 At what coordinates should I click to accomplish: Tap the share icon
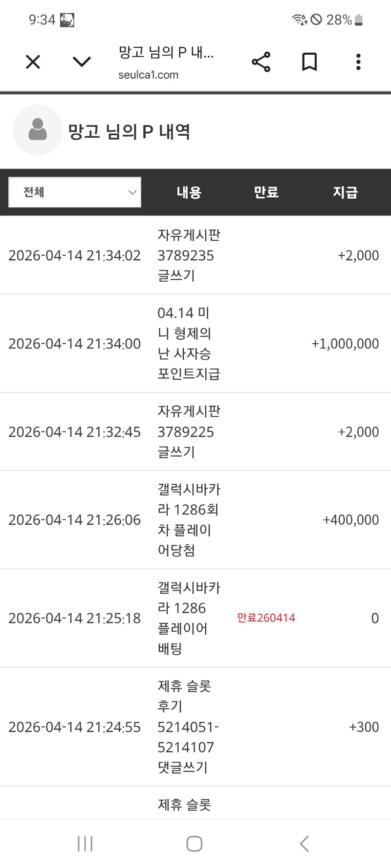tap(261, 62)
